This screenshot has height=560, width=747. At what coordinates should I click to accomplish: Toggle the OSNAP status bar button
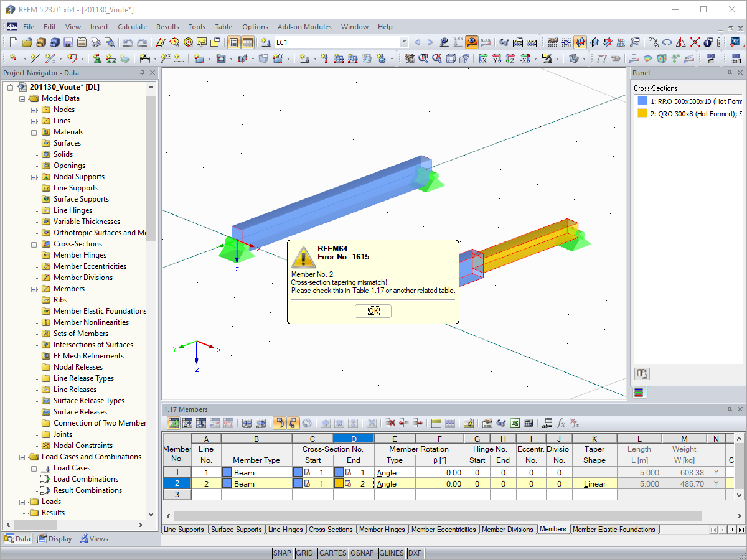[362, 553]
